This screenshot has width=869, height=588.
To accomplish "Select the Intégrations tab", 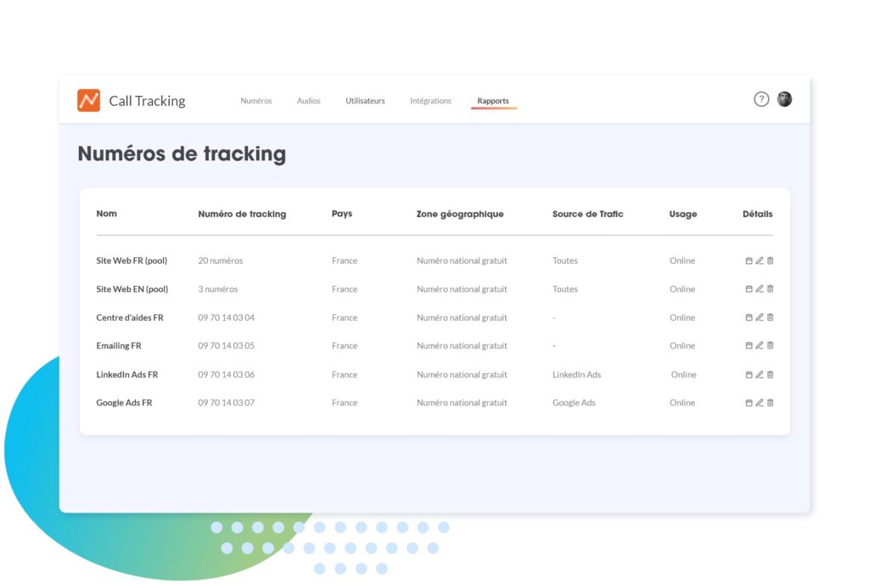I will tap(430, 101).
